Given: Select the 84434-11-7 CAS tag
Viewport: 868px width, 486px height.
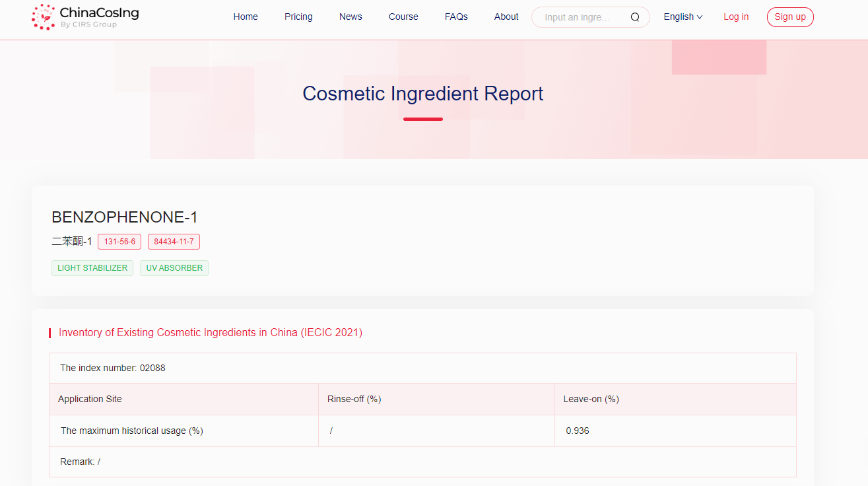Looking at the screenshot, I should pos(174,242).
